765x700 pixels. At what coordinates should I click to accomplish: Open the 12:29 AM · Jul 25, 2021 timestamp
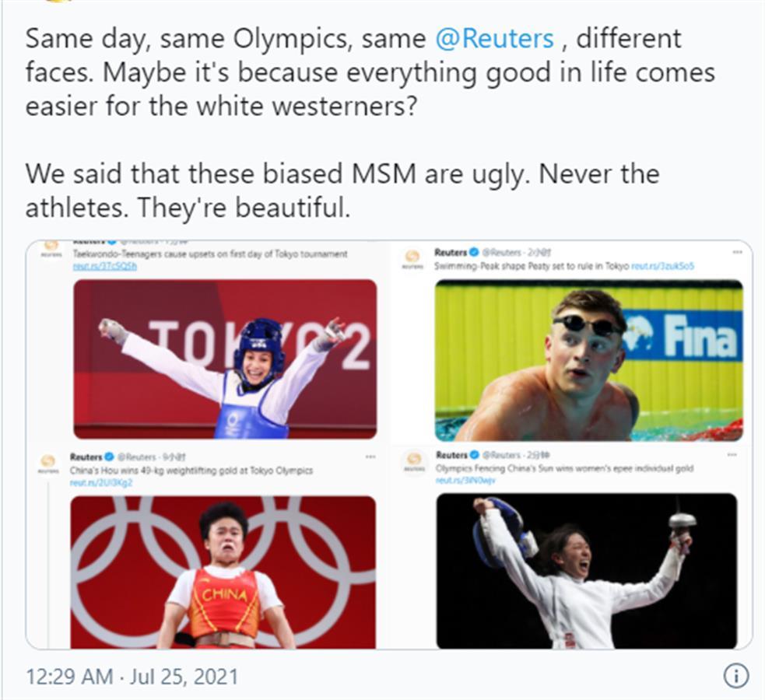pos(132,677)
